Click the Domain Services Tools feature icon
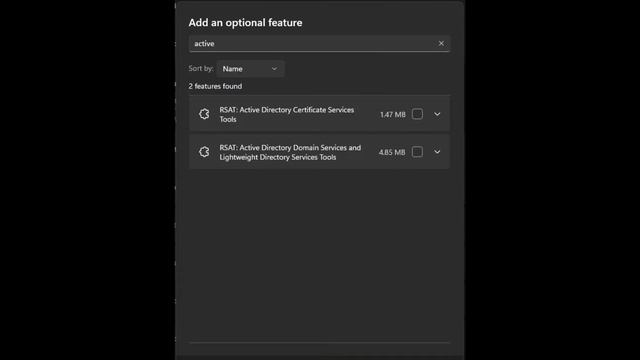Screen dimensions: 640x360 click(x=204, y=152)
